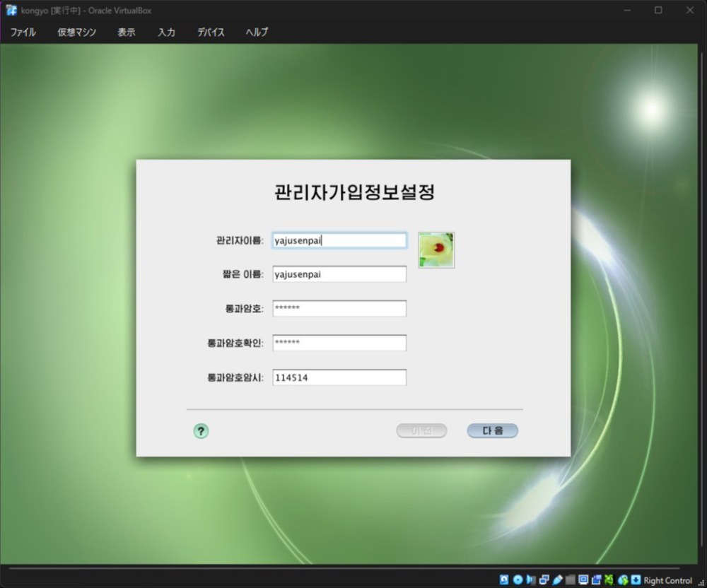
Task: Click the display settings status icon
Action: click(583, 580)
